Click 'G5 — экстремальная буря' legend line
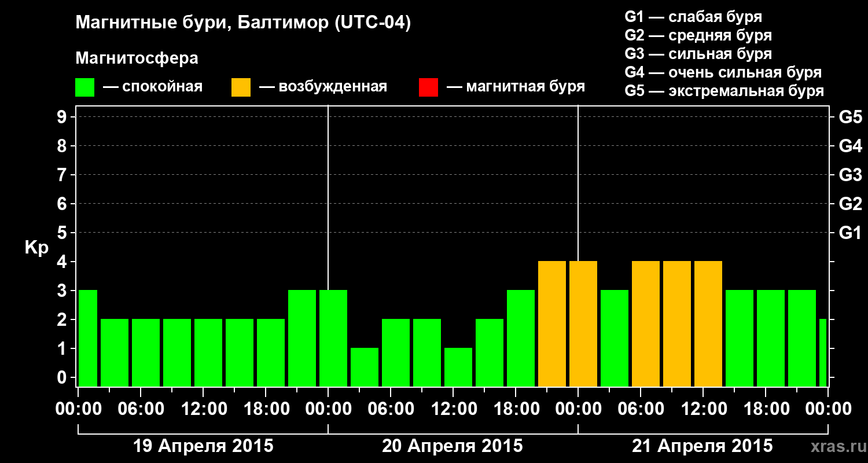Image resolution: width=868 pixels, height=463 pixels. 724,91
